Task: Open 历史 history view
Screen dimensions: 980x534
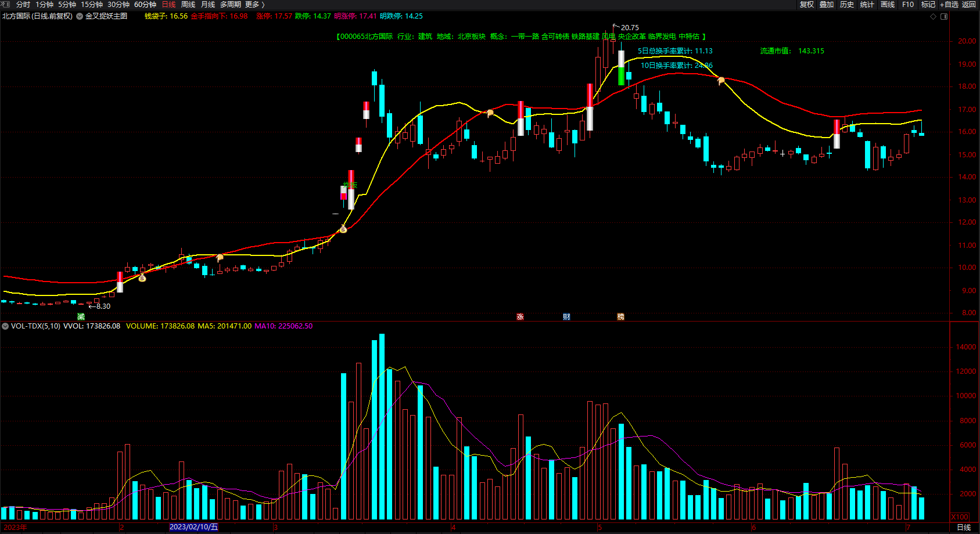Action: pos(847,5)
